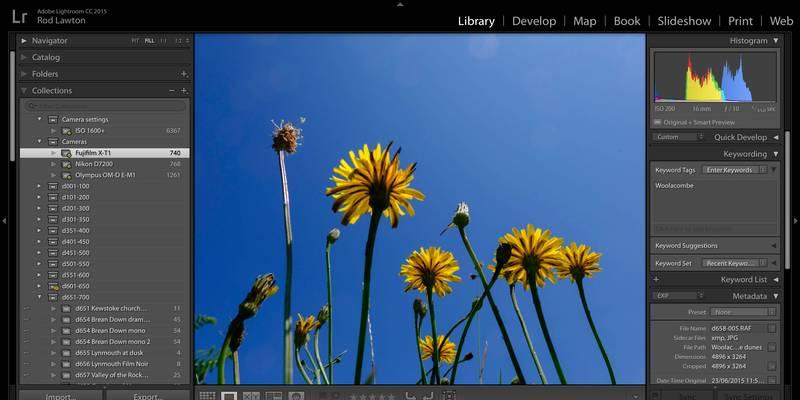Set rating using toolbar star rating

[x=372, y=396]
